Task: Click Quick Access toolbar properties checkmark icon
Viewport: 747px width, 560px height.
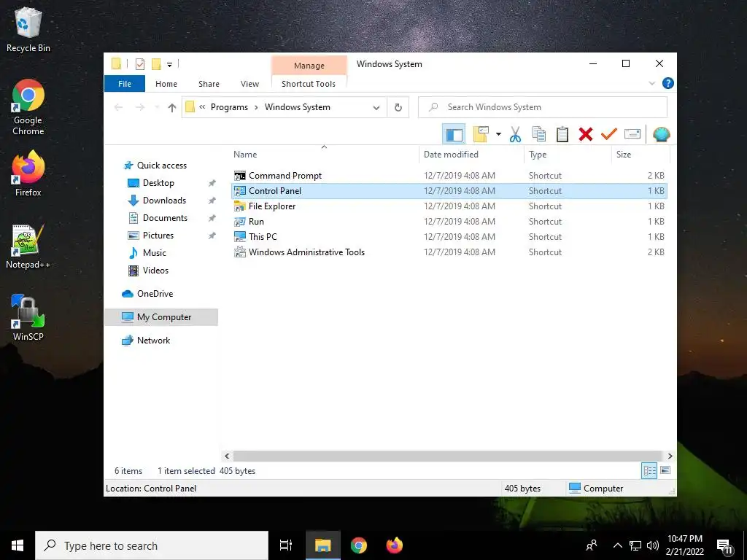Action: coord(139,64)
